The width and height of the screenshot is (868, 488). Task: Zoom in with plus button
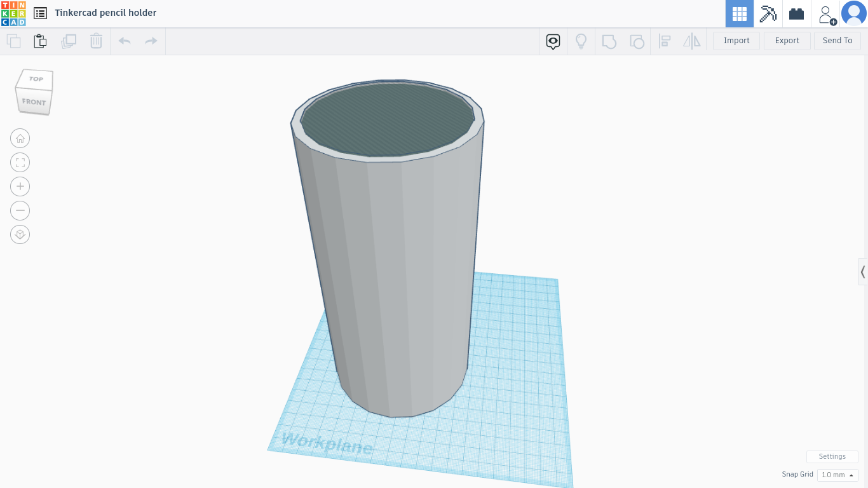tap(20, 186)
